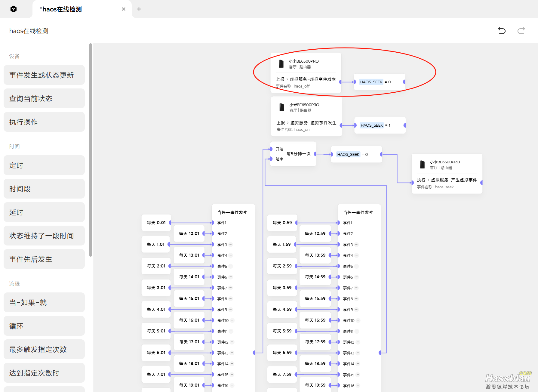Add 循环 block from sidebar
Screen dimensions: 538x392
point(44,326)
